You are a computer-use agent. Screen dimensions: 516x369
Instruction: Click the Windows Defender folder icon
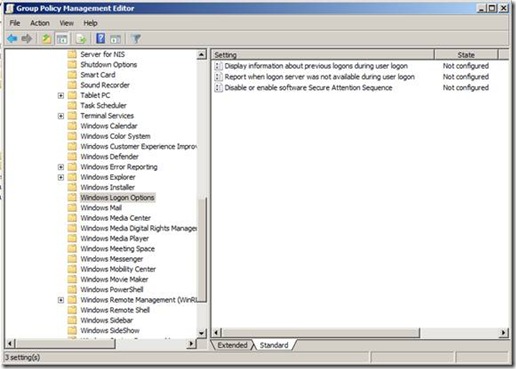72,156
